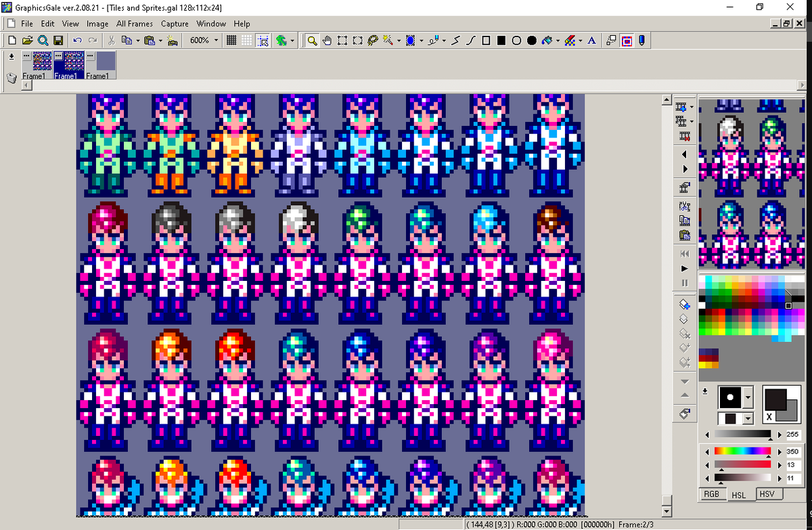
Task: Toggle the light custom grid display
Action: click(x=247, y=41)
